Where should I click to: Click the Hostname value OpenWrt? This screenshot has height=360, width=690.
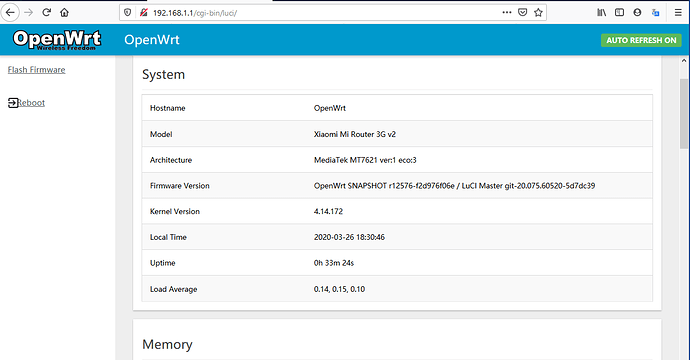click(330, 108)
